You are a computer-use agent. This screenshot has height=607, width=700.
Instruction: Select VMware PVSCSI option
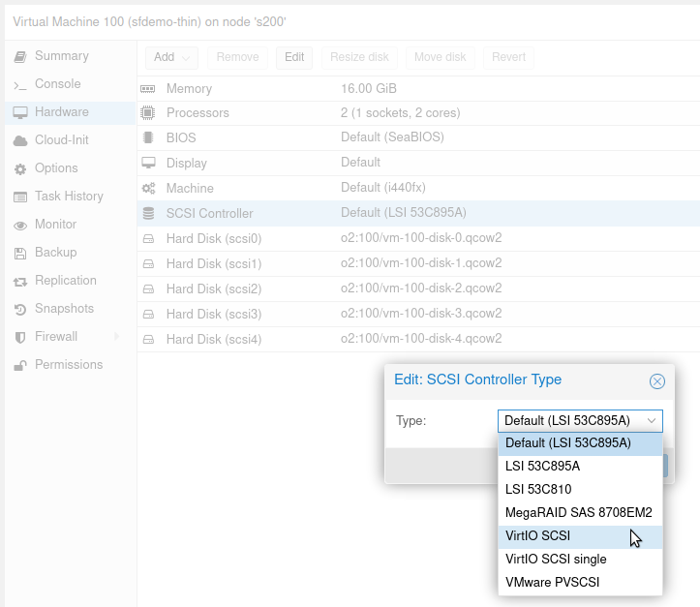point(580,583)
